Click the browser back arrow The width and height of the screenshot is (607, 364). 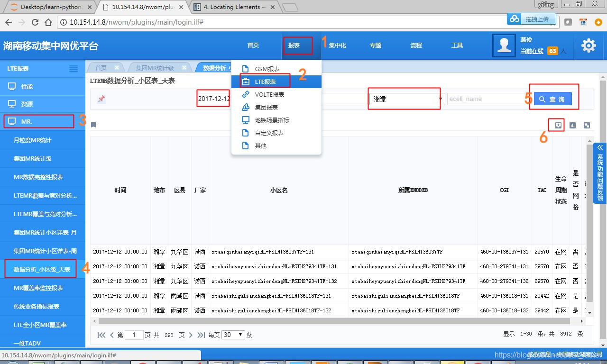coord(9,22)
